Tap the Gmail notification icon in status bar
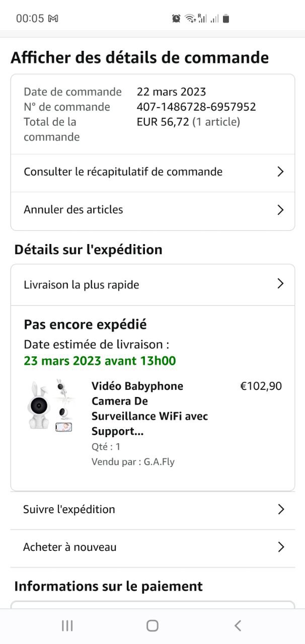The width and height of the screenshot is (305, 644). 53,19
